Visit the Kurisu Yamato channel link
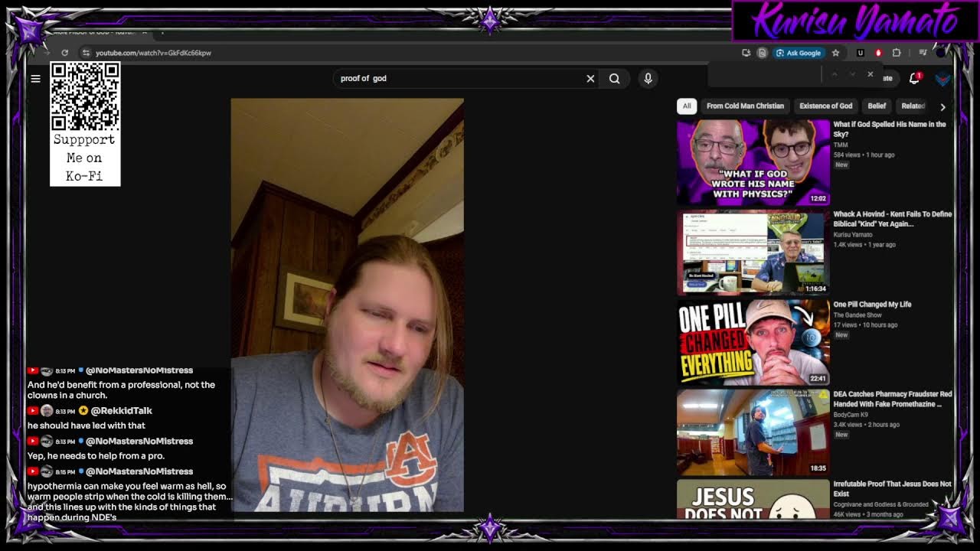This screenshot has height=551, width=980. [x=852, y=235]
